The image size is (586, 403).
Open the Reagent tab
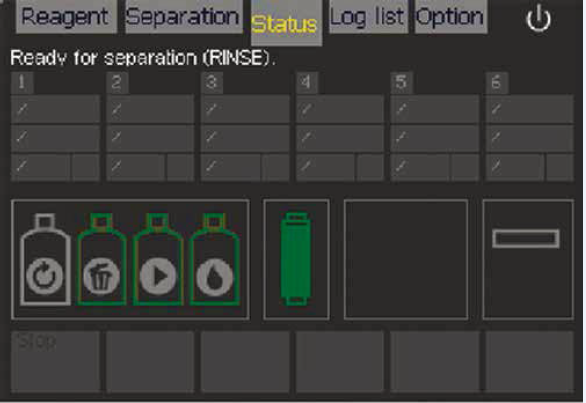click(x=66, y=16)
